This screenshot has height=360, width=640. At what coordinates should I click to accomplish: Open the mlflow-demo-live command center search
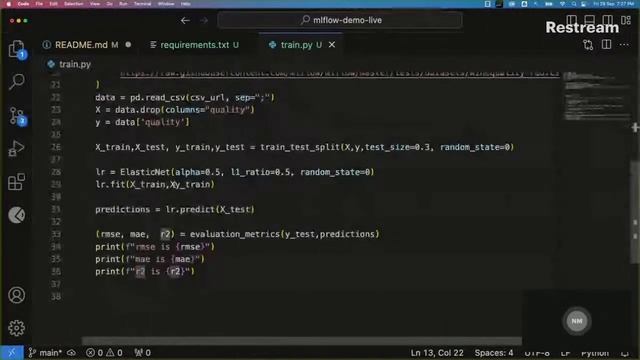[x=340, y=20]
